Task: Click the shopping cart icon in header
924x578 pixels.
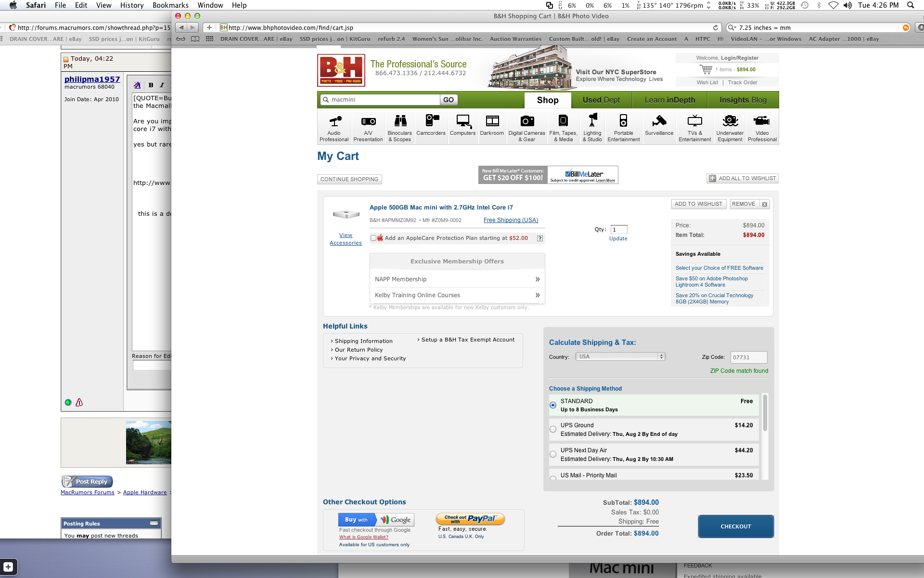Action: (x=706, y=69)
